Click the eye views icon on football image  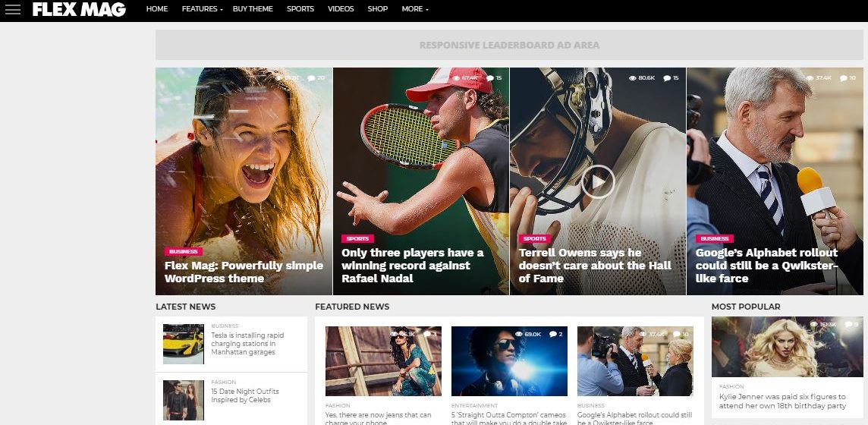click(x=633, y=78)
